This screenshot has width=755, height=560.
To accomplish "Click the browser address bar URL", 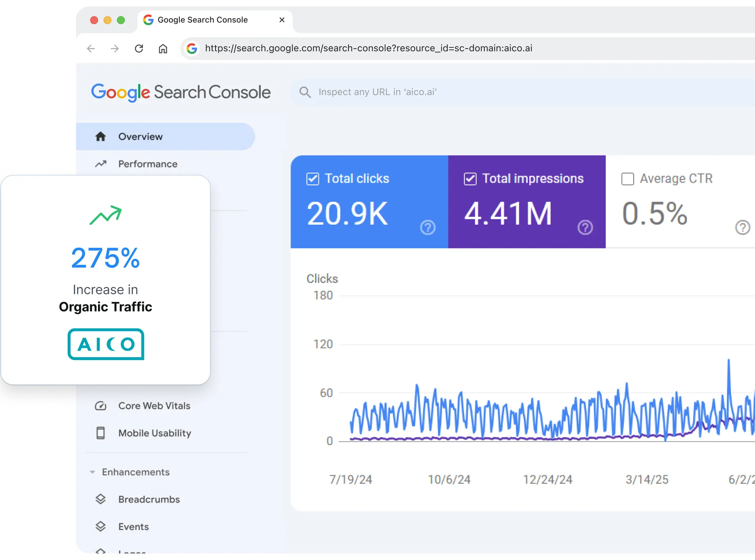I will pyautogui.click(x=369, y=48).
